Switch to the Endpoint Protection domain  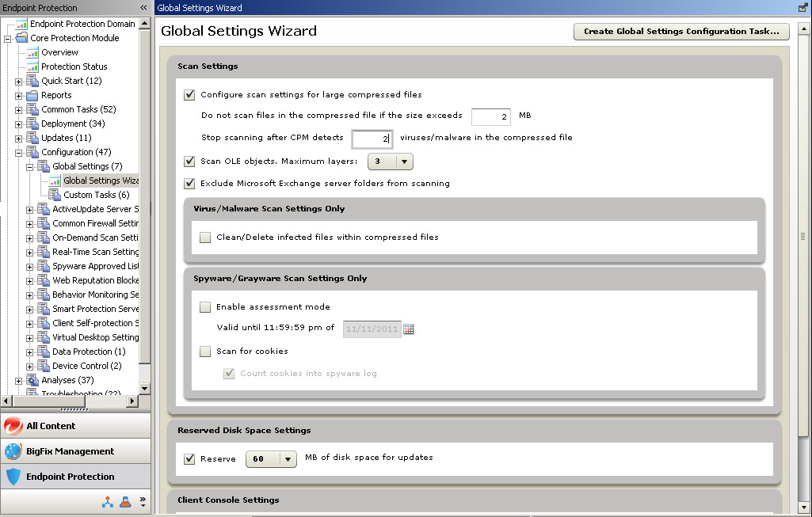[75, 477]
